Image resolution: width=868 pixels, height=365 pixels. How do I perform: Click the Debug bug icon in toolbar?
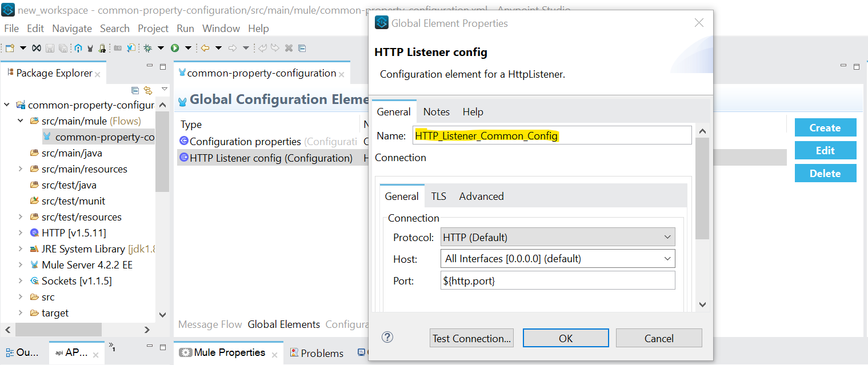[x=148, y=48]
